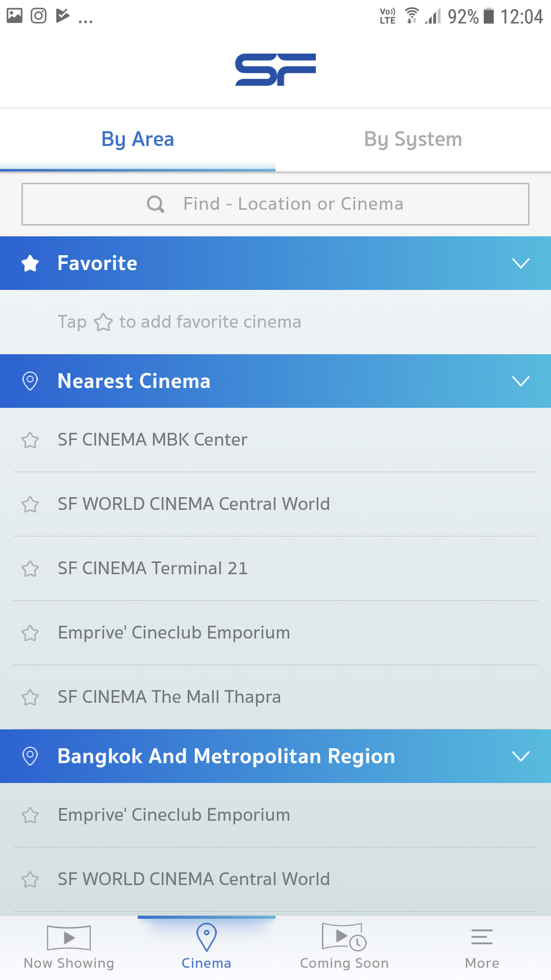Tap the battery indicator in status bar
Viewport: 551px width, 980px height.
[489, 16]
